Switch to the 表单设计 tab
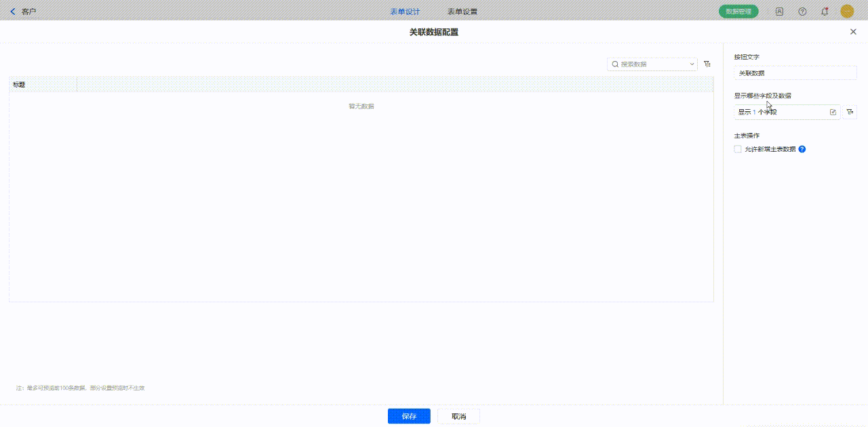 [x=405, y=12]
